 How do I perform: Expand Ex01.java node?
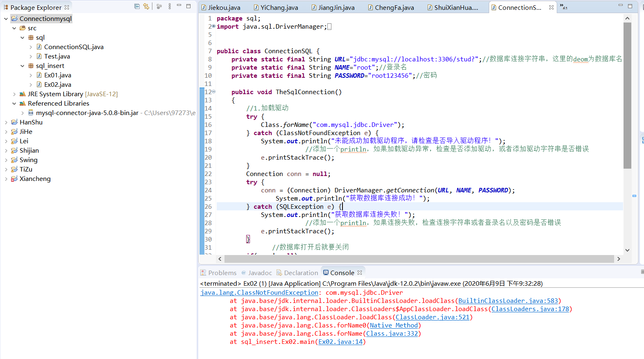tap(30, 75)
